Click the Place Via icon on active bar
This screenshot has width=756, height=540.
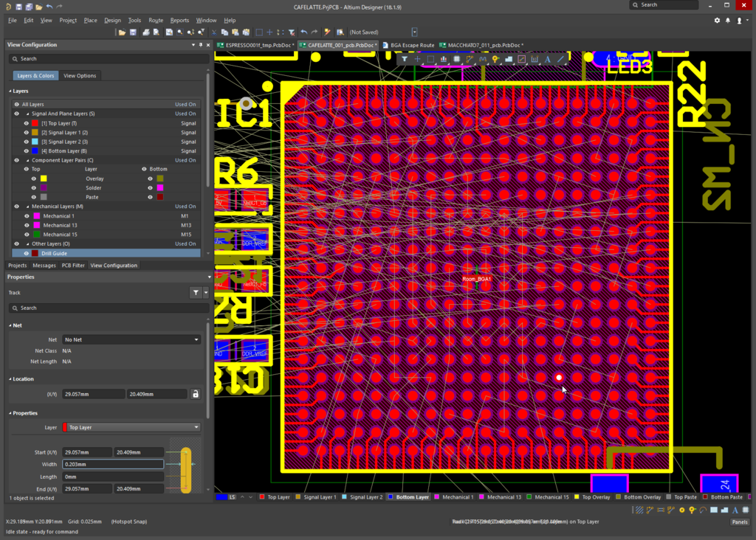click(495, 59)
